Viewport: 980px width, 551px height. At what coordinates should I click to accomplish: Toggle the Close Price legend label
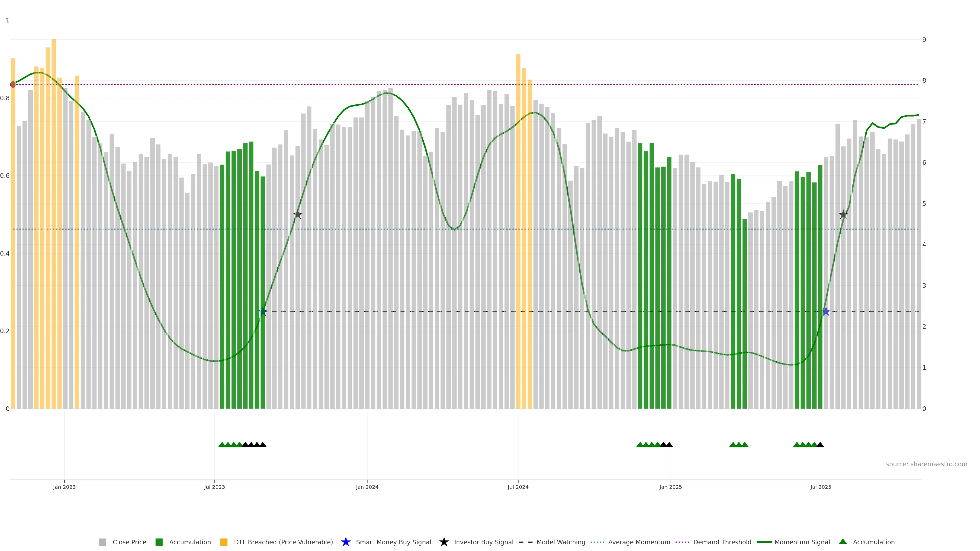pos(129,542)
